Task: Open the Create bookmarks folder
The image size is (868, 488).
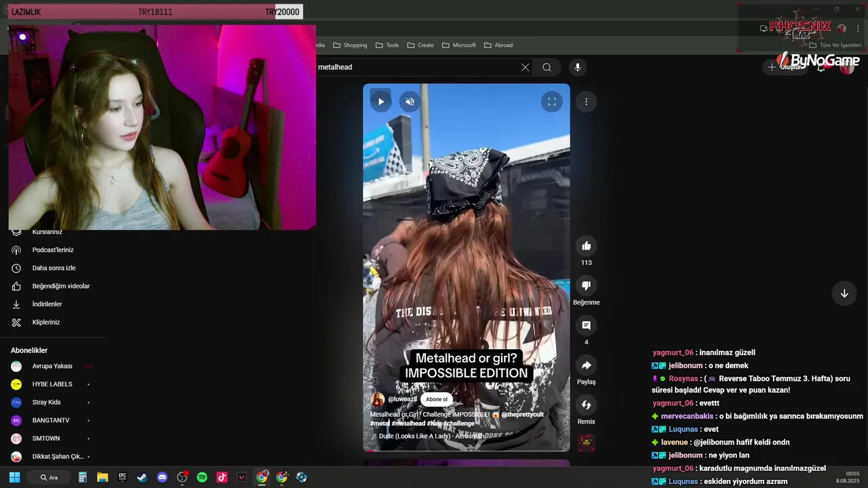Action: pyautogui.click(x=420, y=45)
